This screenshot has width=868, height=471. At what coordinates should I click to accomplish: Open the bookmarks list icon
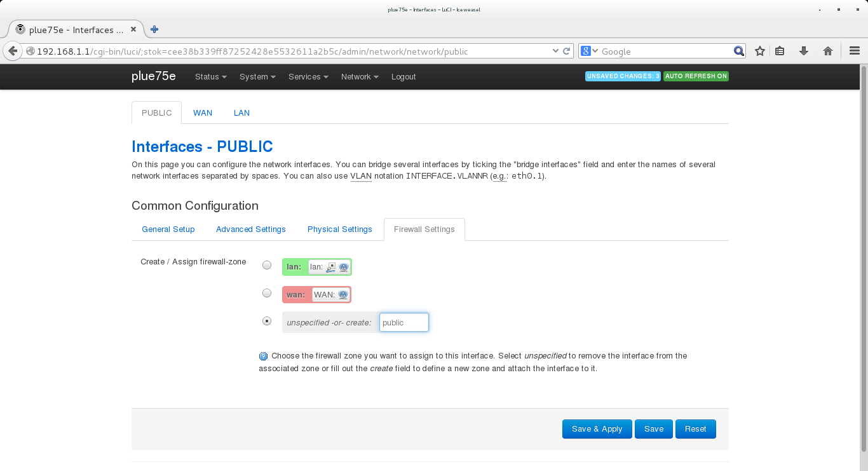pos(780,51)
